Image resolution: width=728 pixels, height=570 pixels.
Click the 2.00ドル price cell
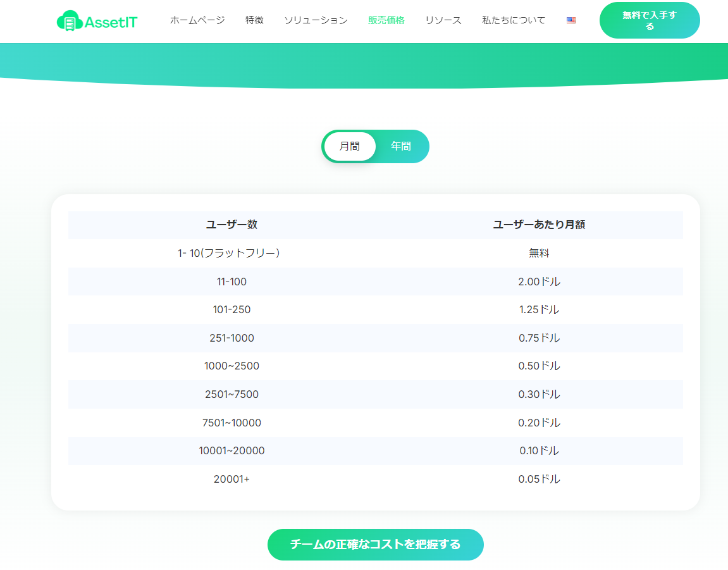click(x=539, y=282)
